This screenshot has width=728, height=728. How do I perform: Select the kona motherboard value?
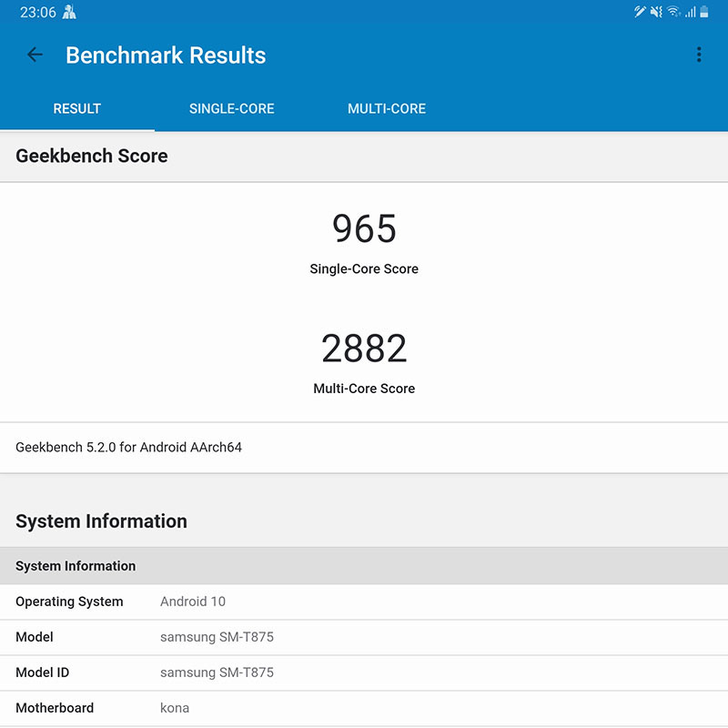point(175,708)
